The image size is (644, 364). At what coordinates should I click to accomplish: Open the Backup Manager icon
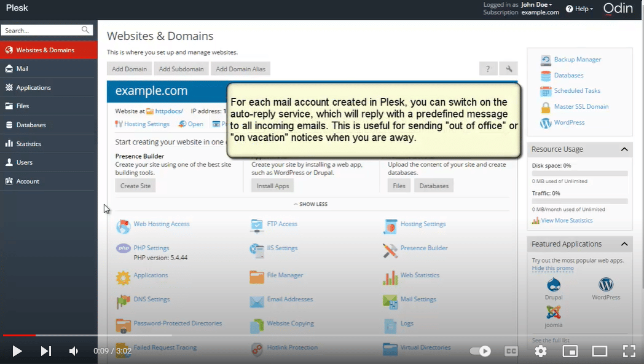(x=546, y=60)
